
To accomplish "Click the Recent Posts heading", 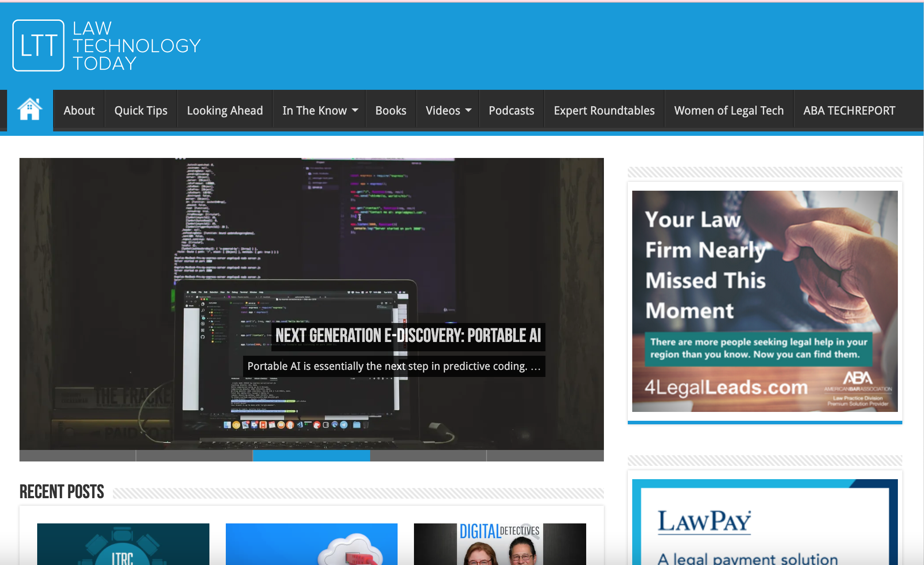I will pos(62,492).
